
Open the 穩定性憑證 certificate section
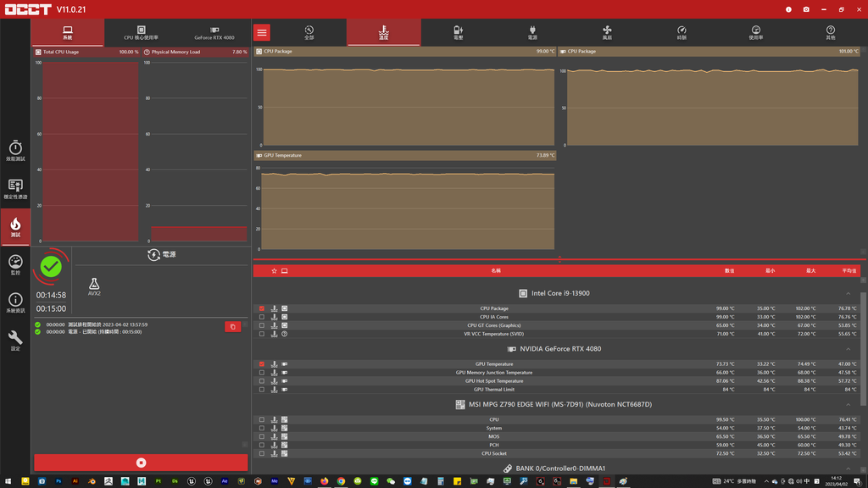tap(15, 189)
